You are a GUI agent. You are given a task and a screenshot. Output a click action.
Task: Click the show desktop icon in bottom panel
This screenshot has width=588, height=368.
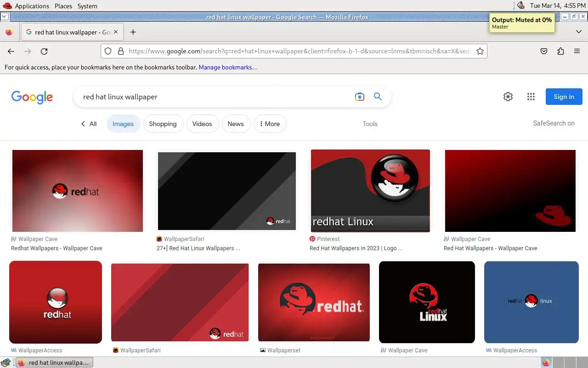click(6, 362)
